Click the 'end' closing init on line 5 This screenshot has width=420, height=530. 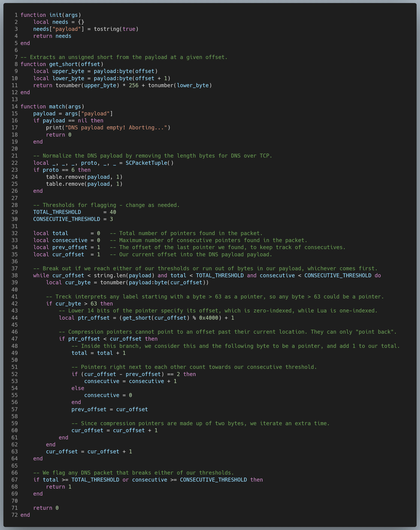(25, 43)
